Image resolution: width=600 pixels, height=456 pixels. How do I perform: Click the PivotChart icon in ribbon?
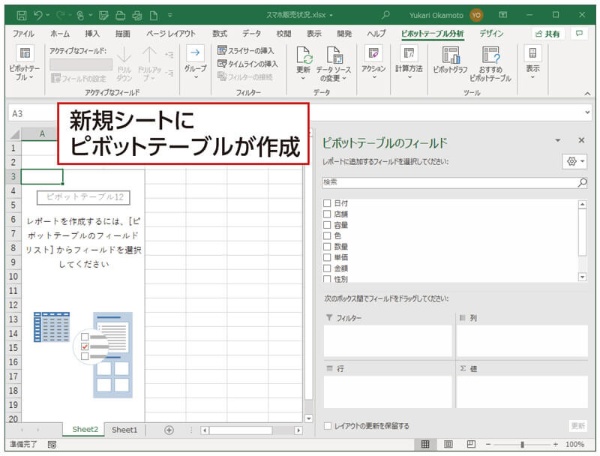(449, 61)
